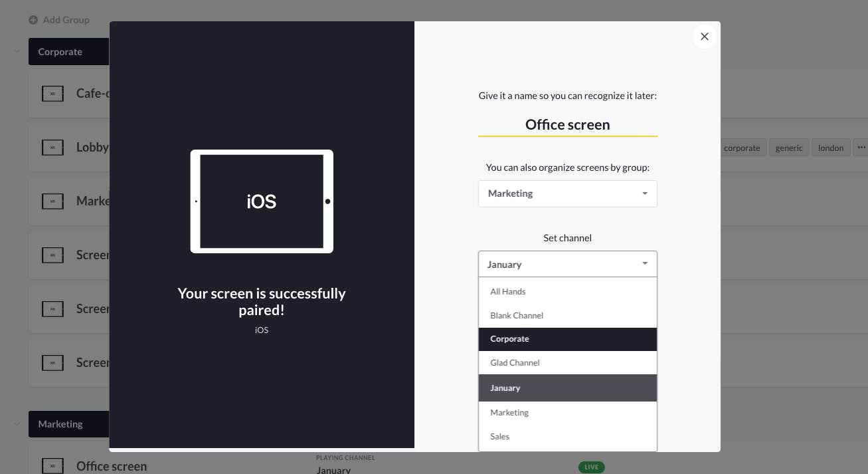
Task: Click the iOS tablet illustration in the dialog
Action: 262,201
